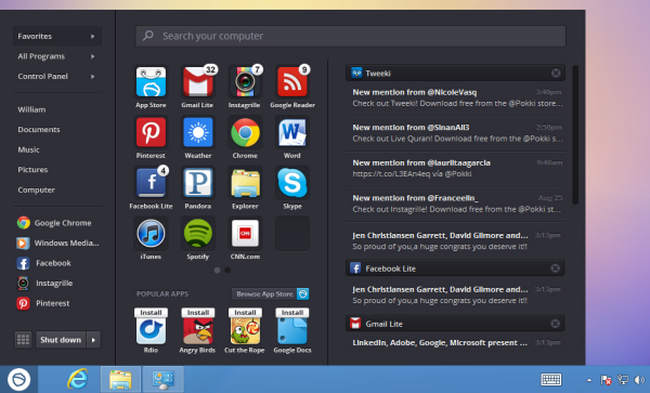Viewport: 650px width, 393px height.
Task: Open Google Reader app
Action: pyautogui.click(x=292, y=82)
